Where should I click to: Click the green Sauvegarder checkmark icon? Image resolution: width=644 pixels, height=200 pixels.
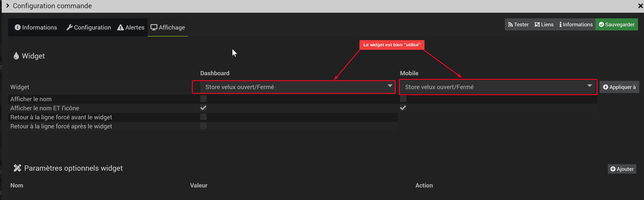tap(601, 25)
